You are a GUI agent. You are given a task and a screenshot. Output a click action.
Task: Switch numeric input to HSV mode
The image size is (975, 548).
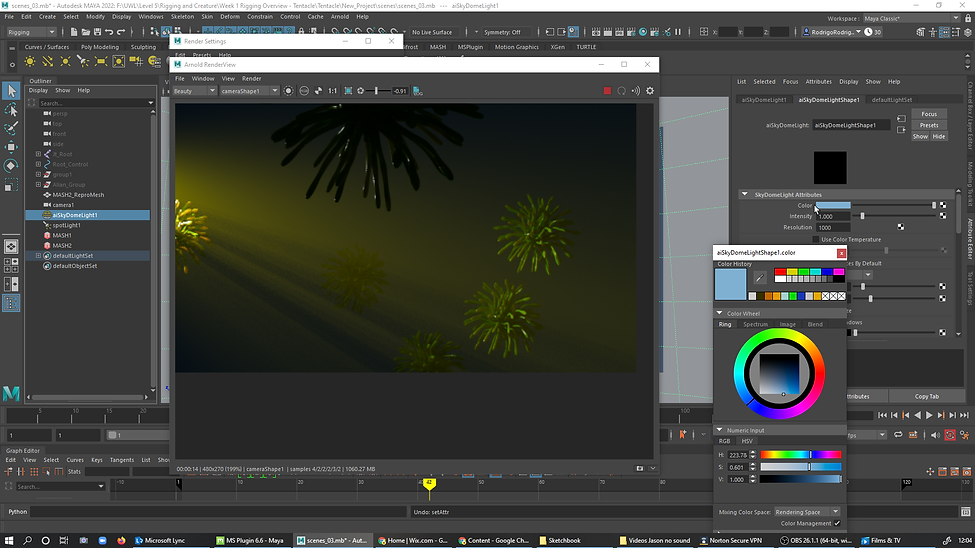point(747,441)
